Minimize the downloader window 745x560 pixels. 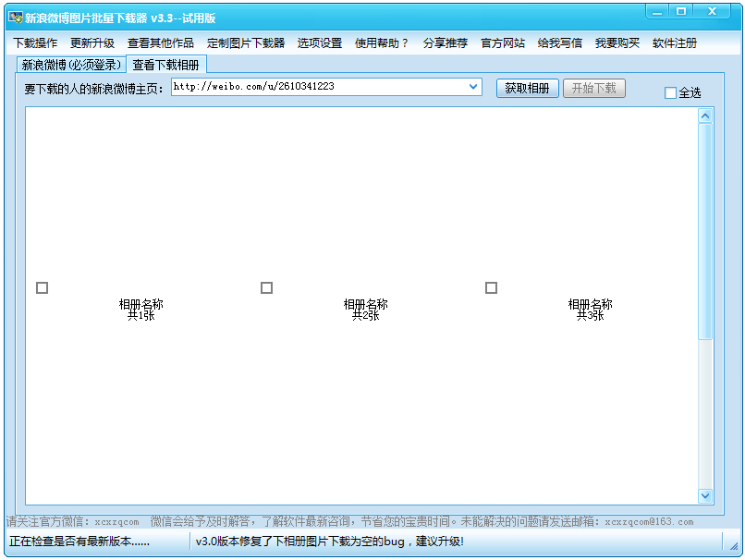pos(657,12)
